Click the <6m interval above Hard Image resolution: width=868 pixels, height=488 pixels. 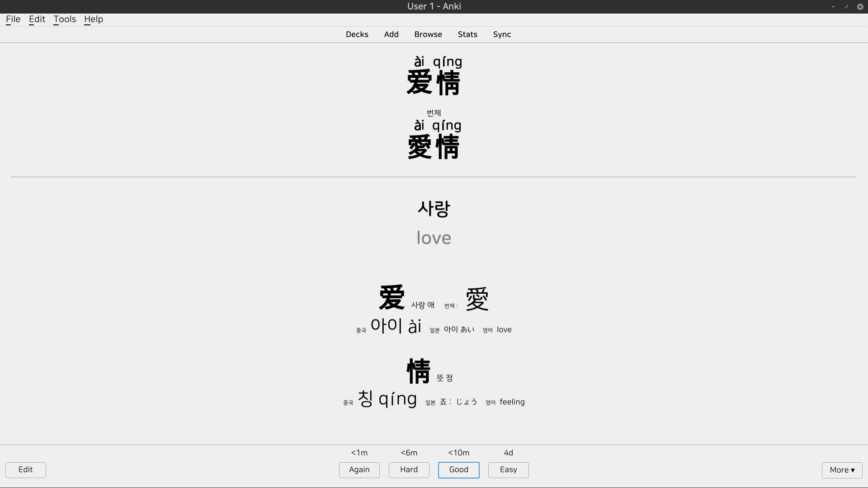point(409,453)
